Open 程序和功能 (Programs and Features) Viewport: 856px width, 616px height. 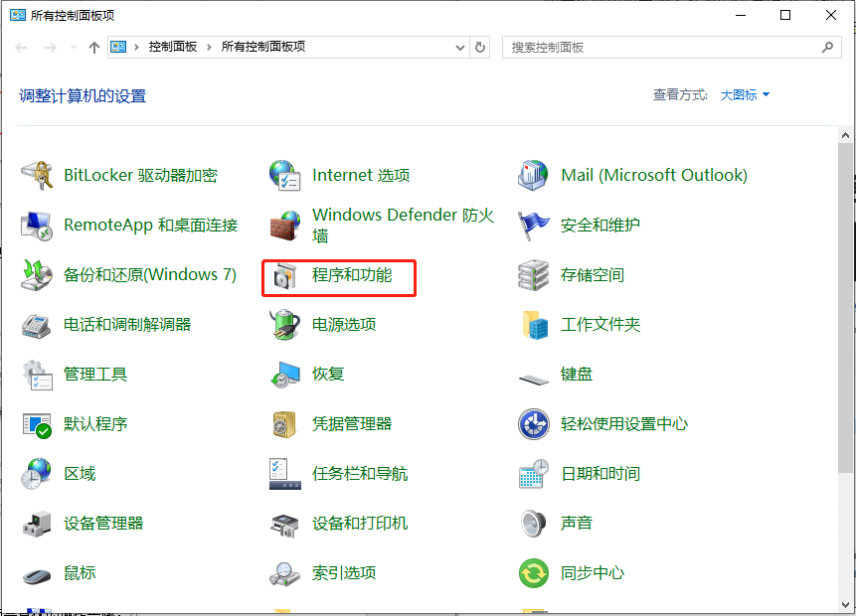click(x=353, y=278)
